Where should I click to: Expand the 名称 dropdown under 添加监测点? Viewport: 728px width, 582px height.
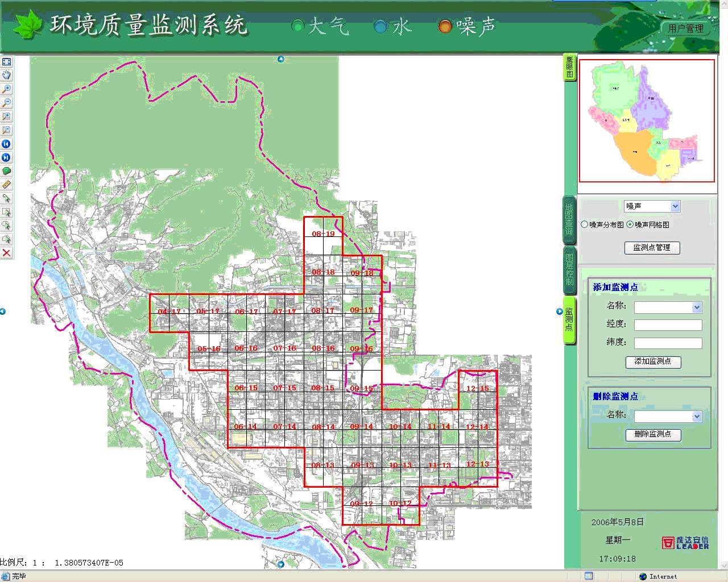click(x=697, y=307)
